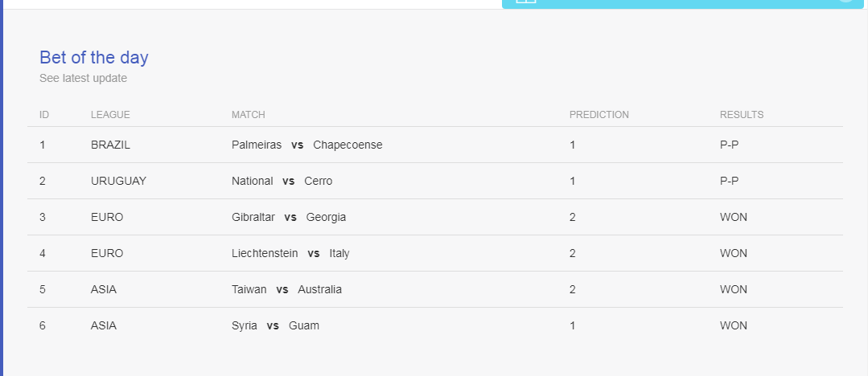Open the National vs Cerro match row
Image resolution: width=868 pixels, height=376 pixels.
tap(435, 181)
